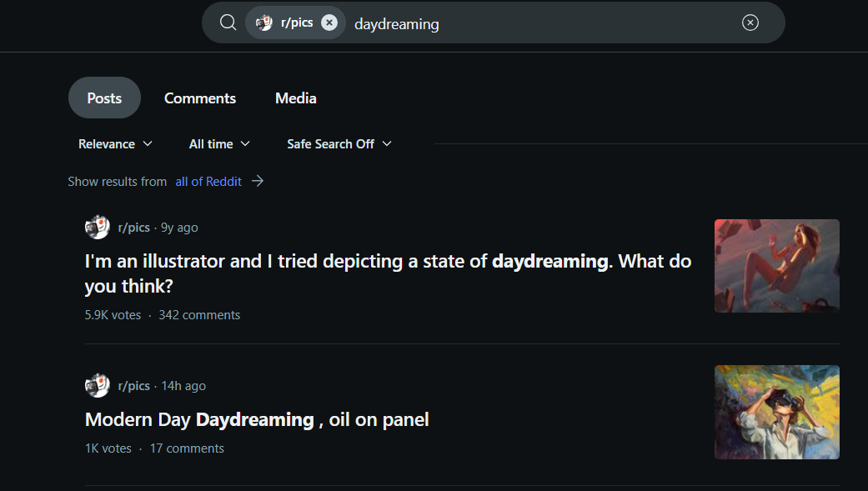
Task: Open the Relevance sort dropdown
Action: pos(115,144)
